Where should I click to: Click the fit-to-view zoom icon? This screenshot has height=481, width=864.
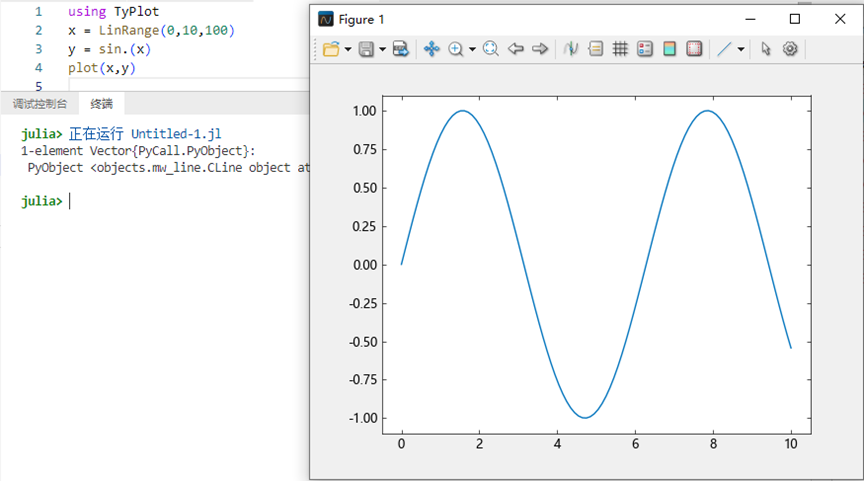tap(490, 49)
